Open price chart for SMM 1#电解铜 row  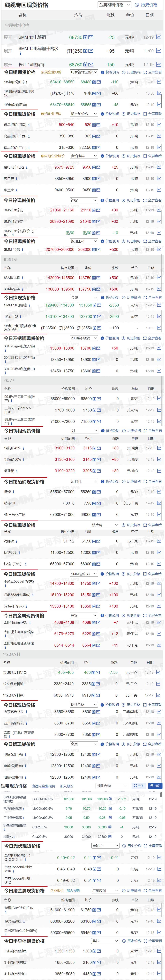coord(159,37)
